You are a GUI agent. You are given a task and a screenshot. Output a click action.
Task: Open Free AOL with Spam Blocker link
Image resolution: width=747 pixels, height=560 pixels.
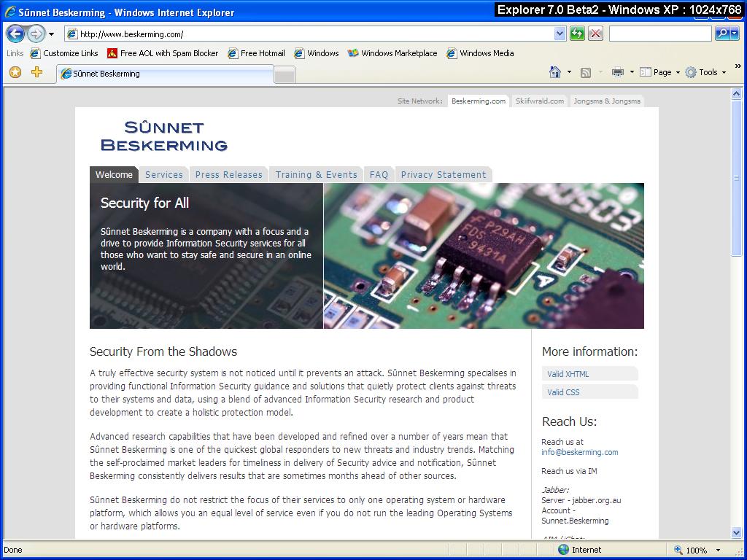pyautogui.click(x=163, y=53)
